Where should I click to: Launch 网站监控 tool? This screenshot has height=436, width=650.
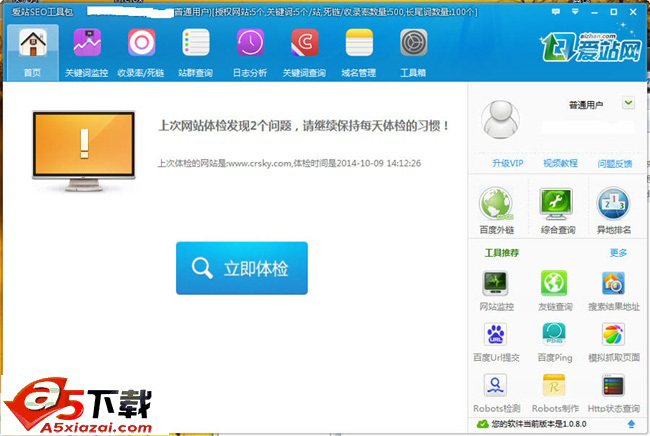[496, 291]
